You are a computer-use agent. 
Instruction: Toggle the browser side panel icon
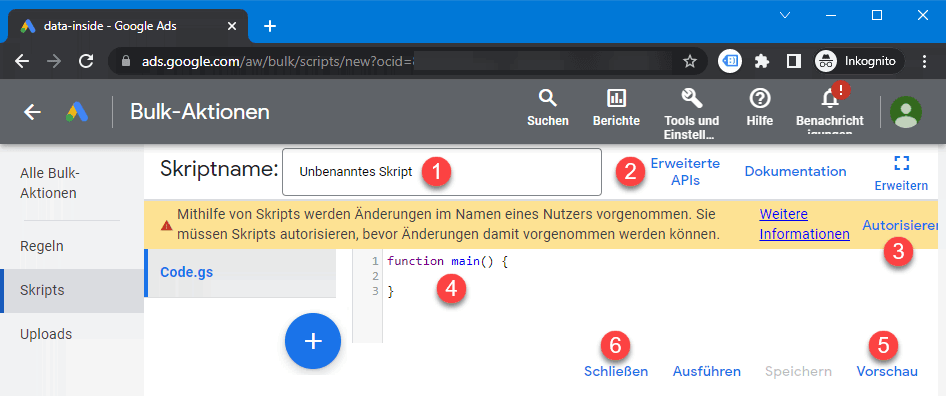794,61
